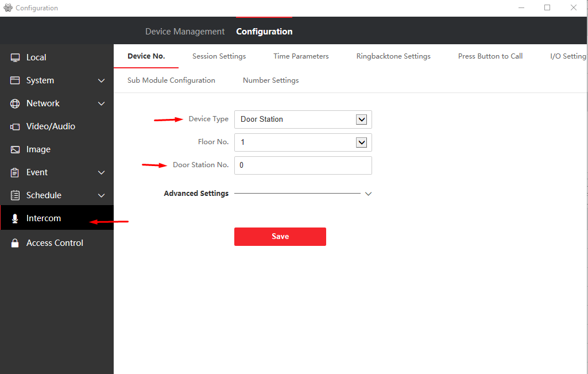Viewport: 588px width, 374px height.
Task: Click the Event clipboard icon
Action: click(x=15, y=172)
